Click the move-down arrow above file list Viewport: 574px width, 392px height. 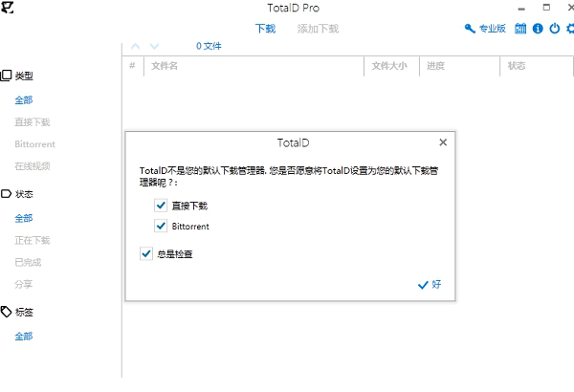tap(154, 46)
